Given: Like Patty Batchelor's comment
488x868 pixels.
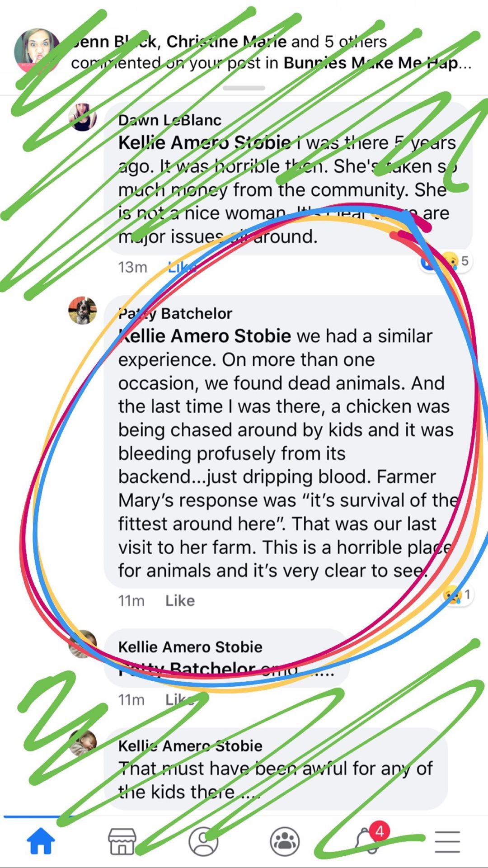Looking at the screenshot, I should pyautogui.click(x=180, y=601).
